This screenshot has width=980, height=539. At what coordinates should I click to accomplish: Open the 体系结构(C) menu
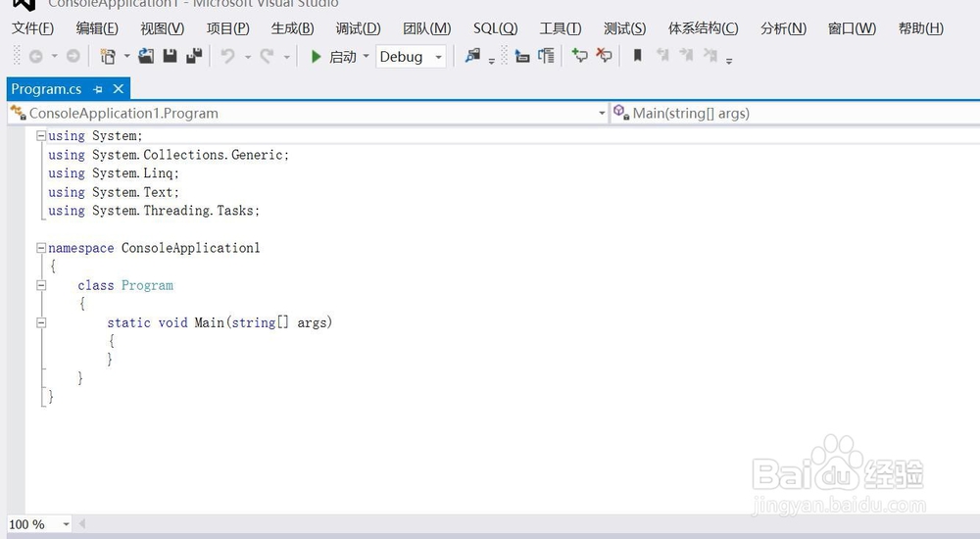(703, 28)
